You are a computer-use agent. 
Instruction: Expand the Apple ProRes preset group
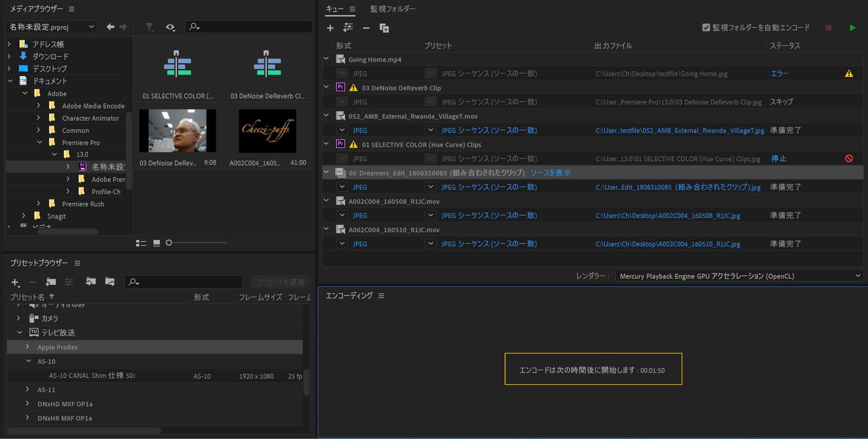click(x=28, y=347)
